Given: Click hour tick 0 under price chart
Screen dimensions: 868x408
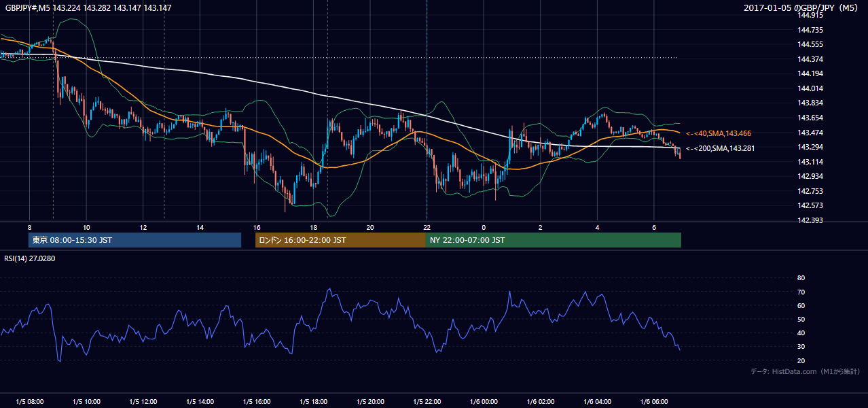Looking at the screenshot, I should pyautogui.click(x=484, y=227).
